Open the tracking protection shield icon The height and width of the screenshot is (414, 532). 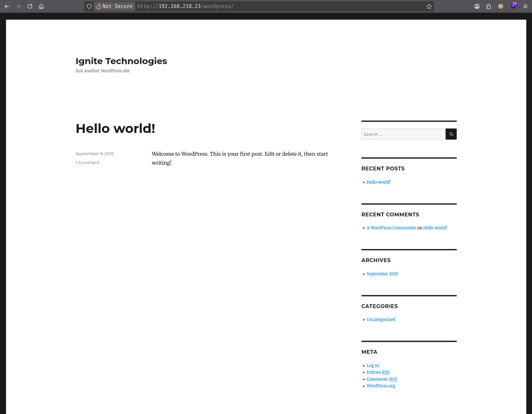(89, 6)
